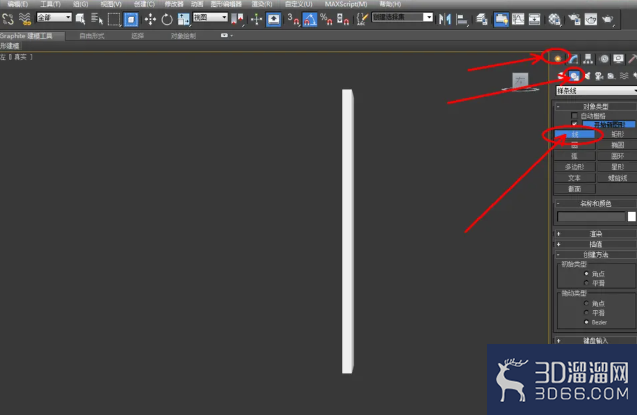Click the 星形 star shape button
637x415 pixels.
pos(617,166)
